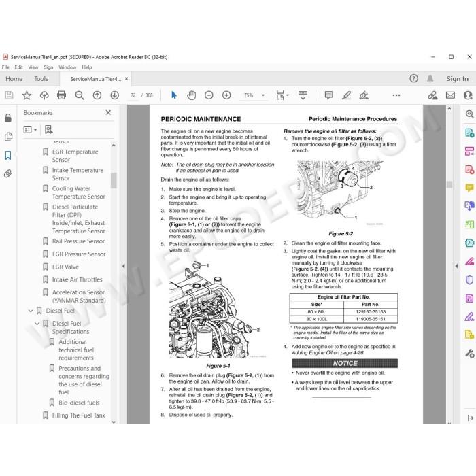Open Bio-diesel fuels bookmark
Screen dimensions: 476x476
tap(79, 403)
